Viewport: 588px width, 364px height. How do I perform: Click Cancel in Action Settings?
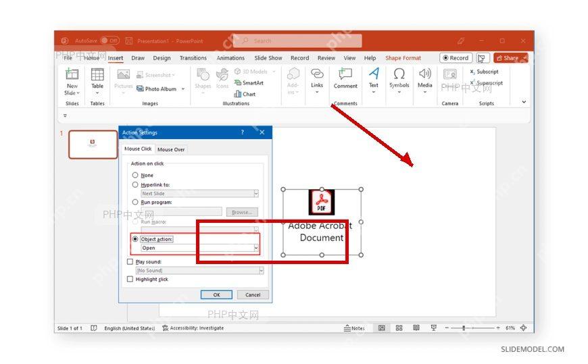coord(253,294)
